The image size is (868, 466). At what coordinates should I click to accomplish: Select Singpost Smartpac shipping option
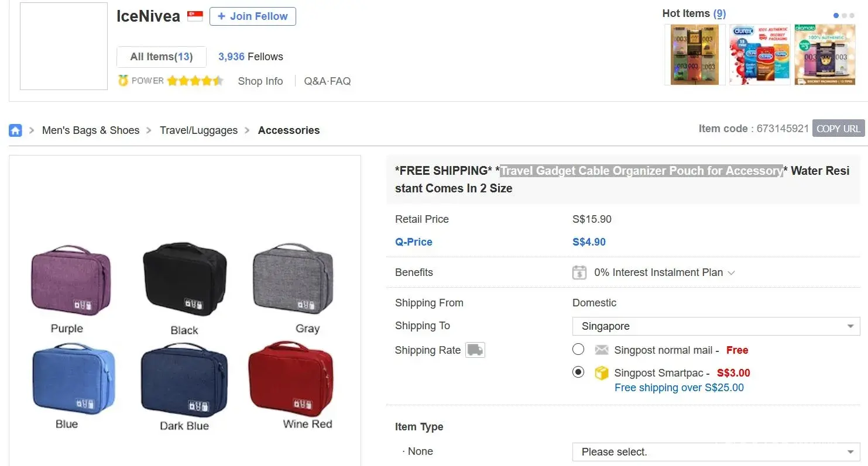pyautogui.click(x=578, y=372)
